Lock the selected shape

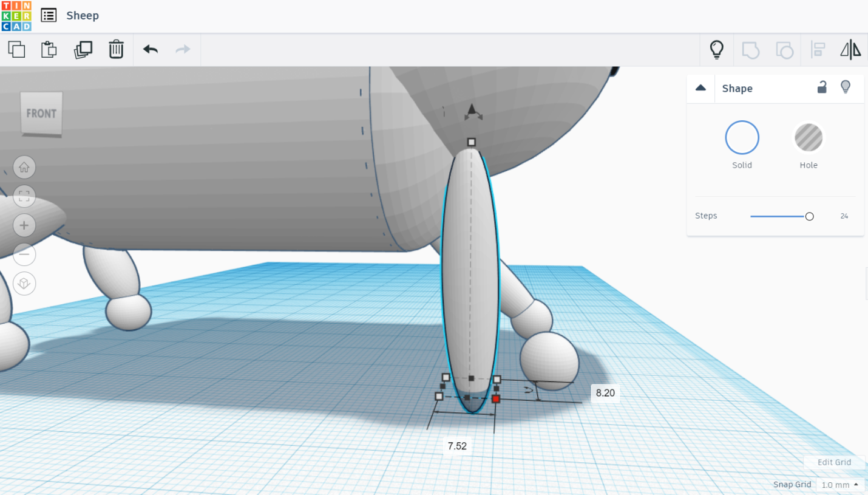click(x=822, y=87)
